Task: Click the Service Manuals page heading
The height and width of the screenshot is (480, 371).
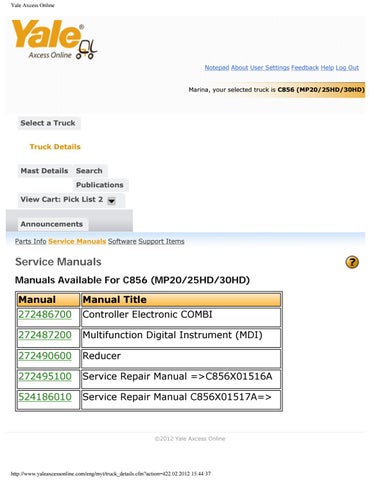Action: tap(58, 262)
